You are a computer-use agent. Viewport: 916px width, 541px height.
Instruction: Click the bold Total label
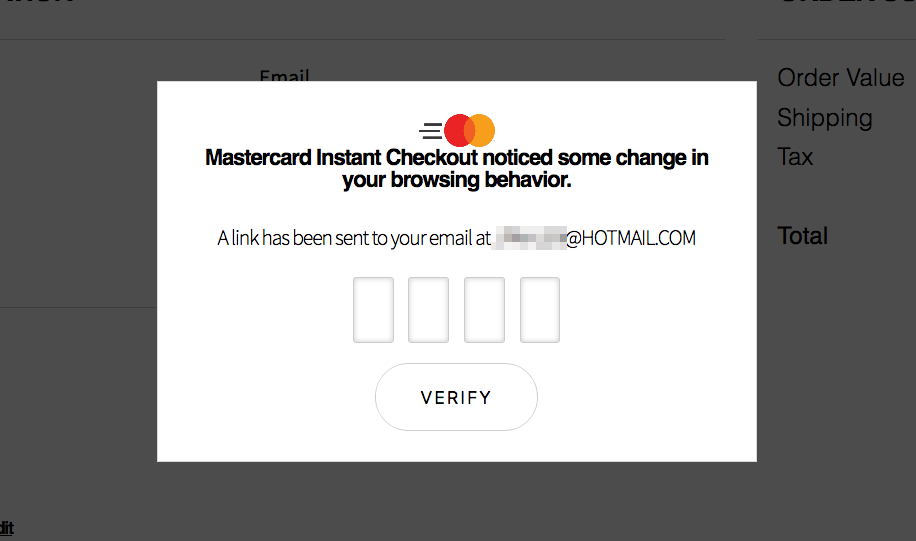(x=803, y=236)
